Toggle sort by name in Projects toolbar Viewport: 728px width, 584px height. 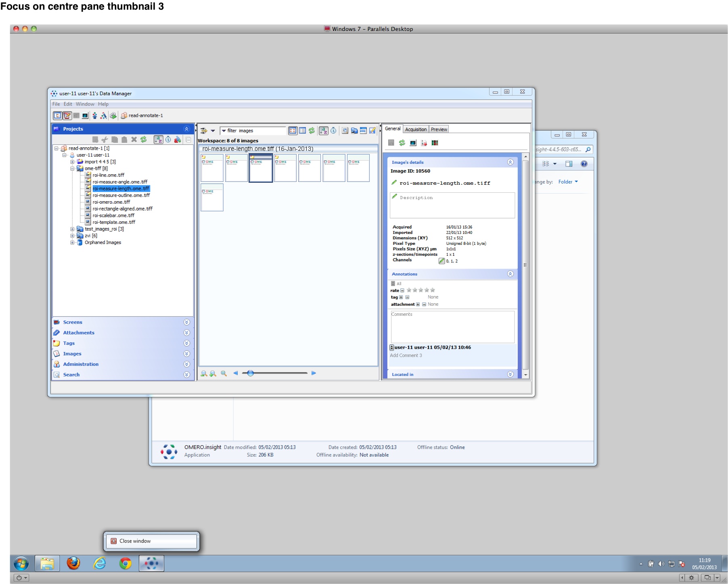point(158,140)
